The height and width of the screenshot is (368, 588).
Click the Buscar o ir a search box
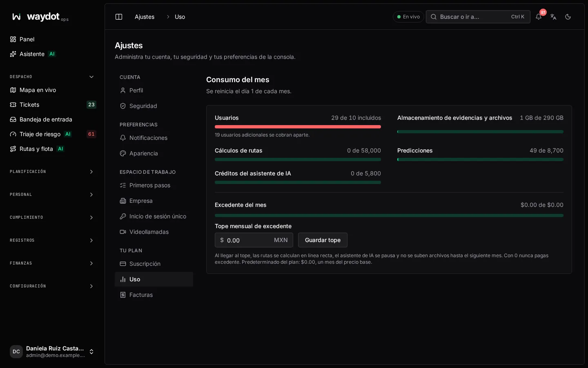pos(478,17)
